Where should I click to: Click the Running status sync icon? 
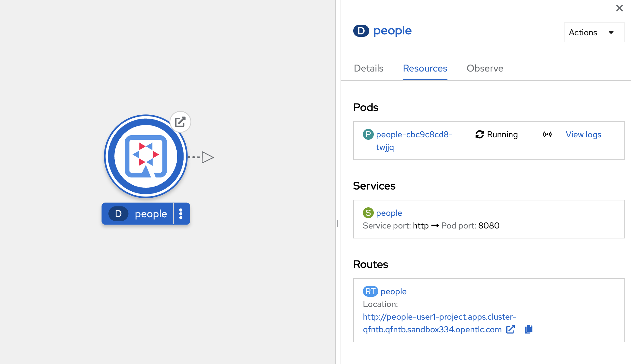point(479,134)
